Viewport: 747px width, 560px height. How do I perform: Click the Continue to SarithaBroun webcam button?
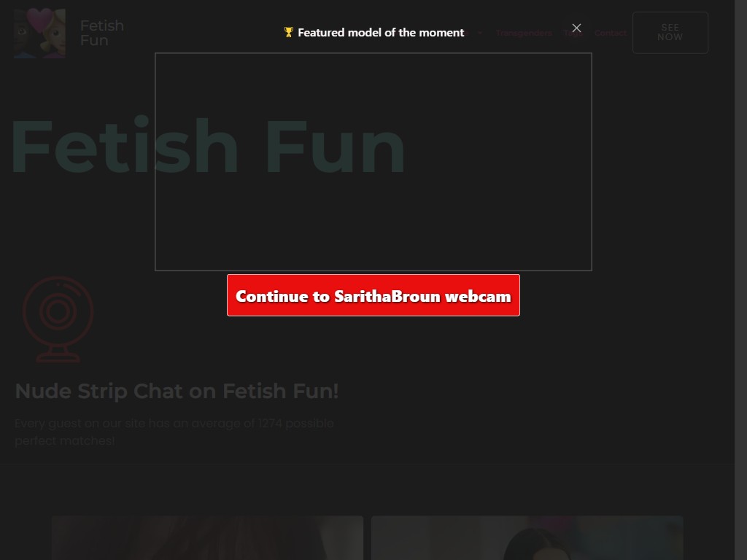[373, 295]
